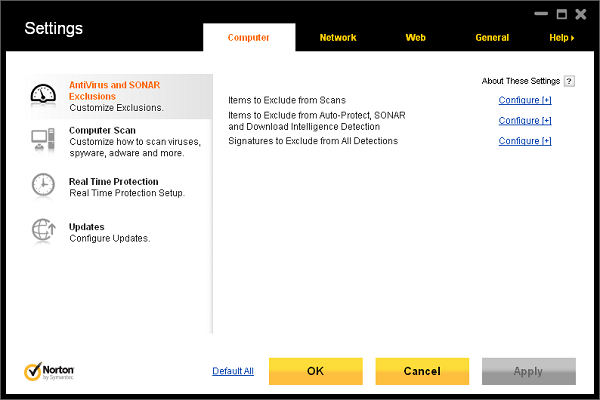Click the Items to Exclude from Scans label
Image resolution: width=600 pixels, height=400 pixels.
287,100
